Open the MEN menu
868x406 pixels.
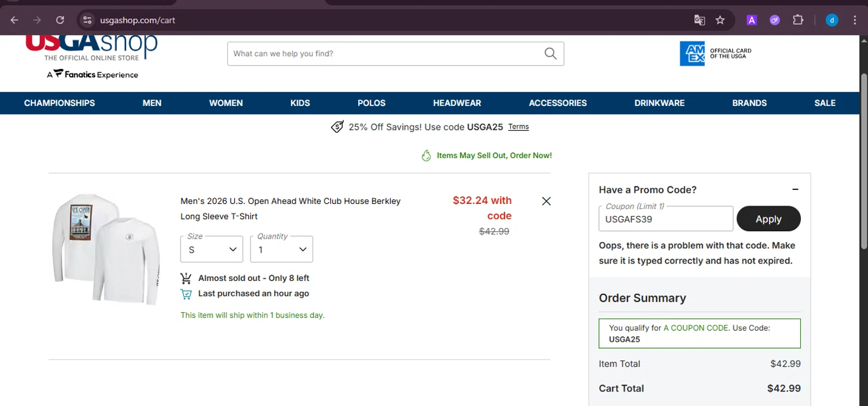coord(152,103)
